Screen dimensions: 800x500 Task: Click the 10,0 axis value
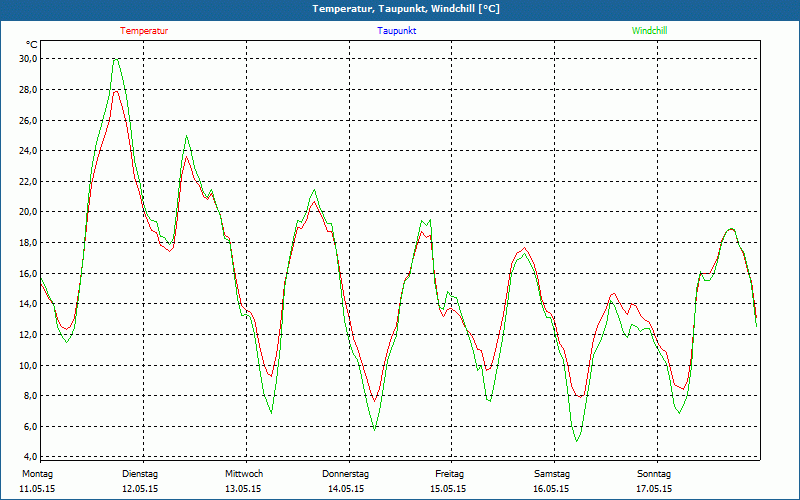click(x=28, y=365)
